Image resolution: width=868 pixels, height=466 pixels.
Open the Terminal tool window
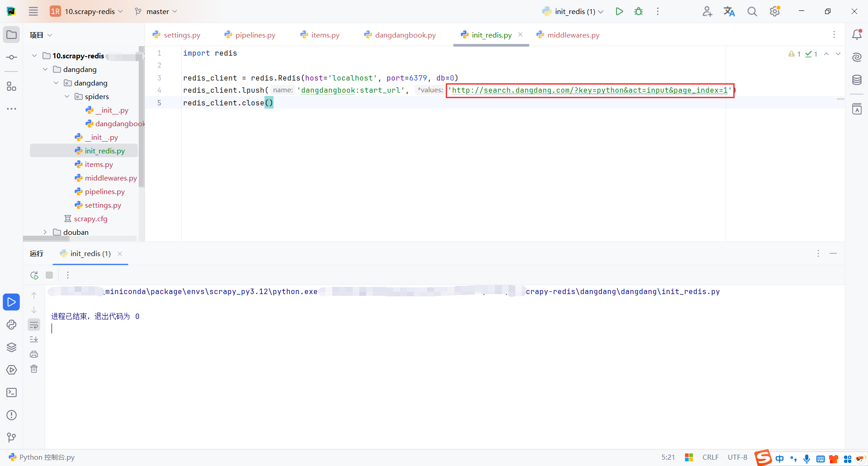pos(11,392)
